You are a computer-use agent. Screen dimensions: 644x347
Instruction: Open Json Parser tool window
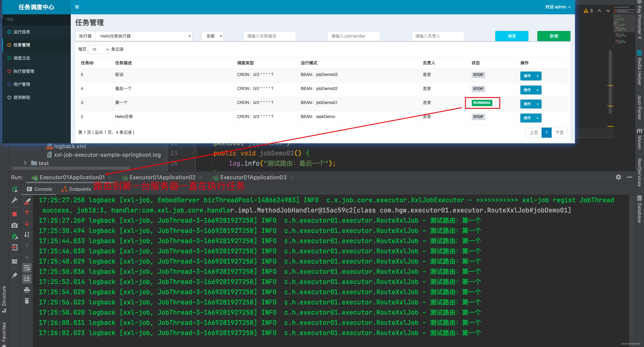coord(640,108)
